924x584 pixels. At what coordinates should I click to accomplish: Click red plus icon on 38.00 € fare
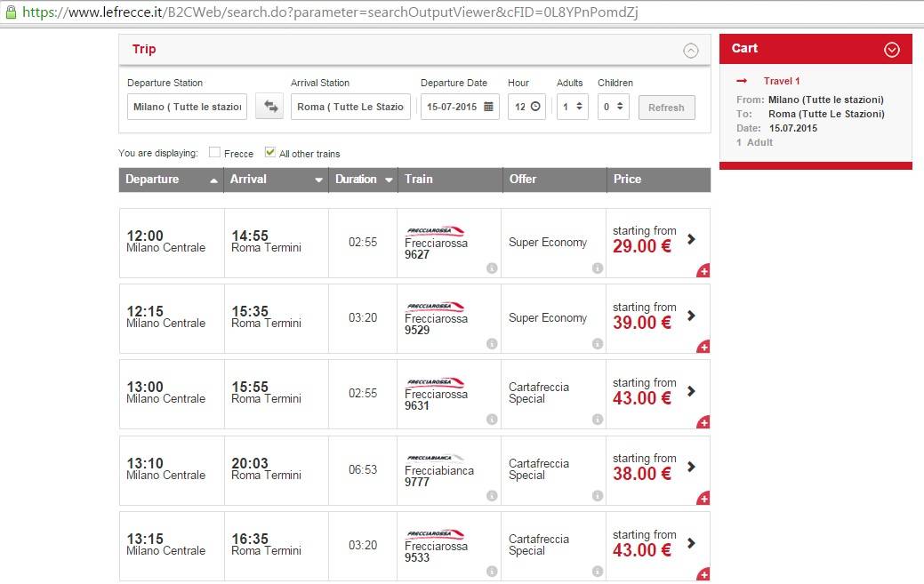(703, 499)
